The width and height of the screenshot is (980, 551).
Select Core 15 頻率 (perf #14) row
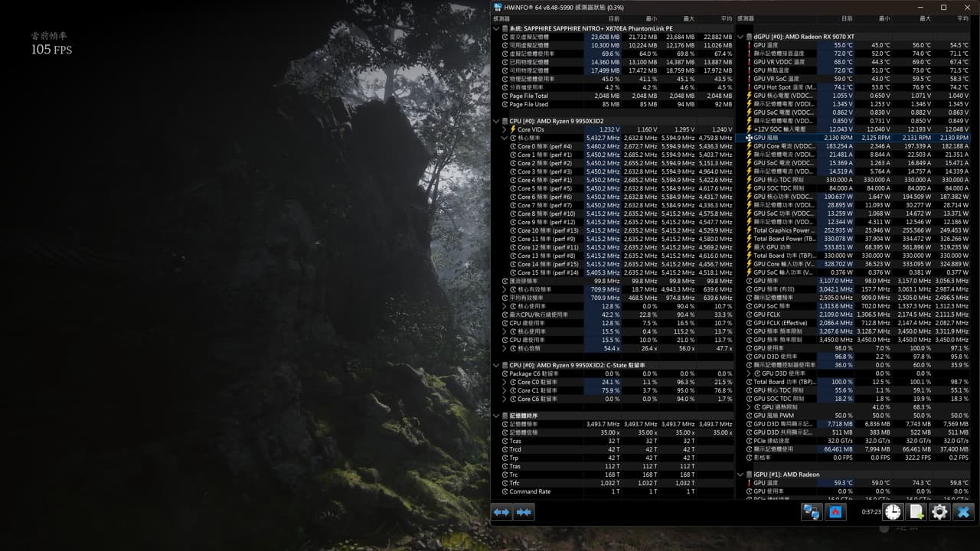click(x=612, y=272)
